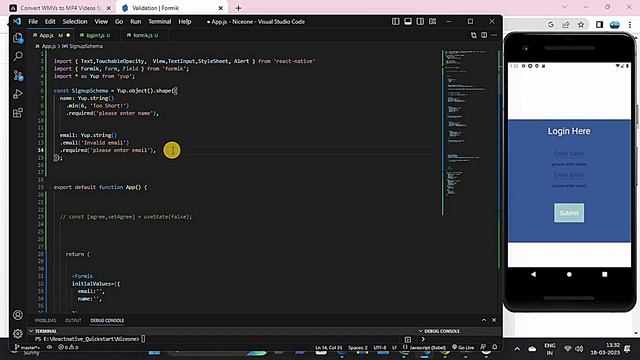Click the Enter Email field in emulator

tap(569, 175)
